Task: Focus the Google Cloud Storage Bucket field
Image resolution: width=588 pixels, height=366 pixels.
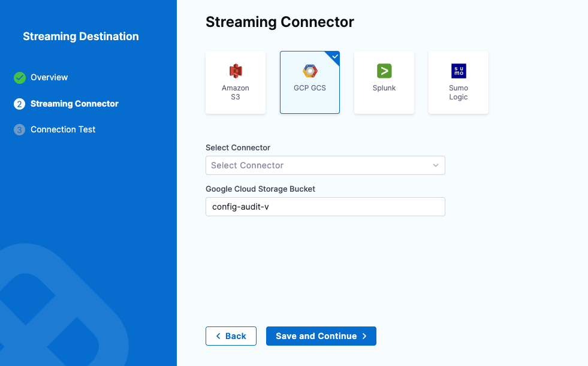Action: [325, 207]
